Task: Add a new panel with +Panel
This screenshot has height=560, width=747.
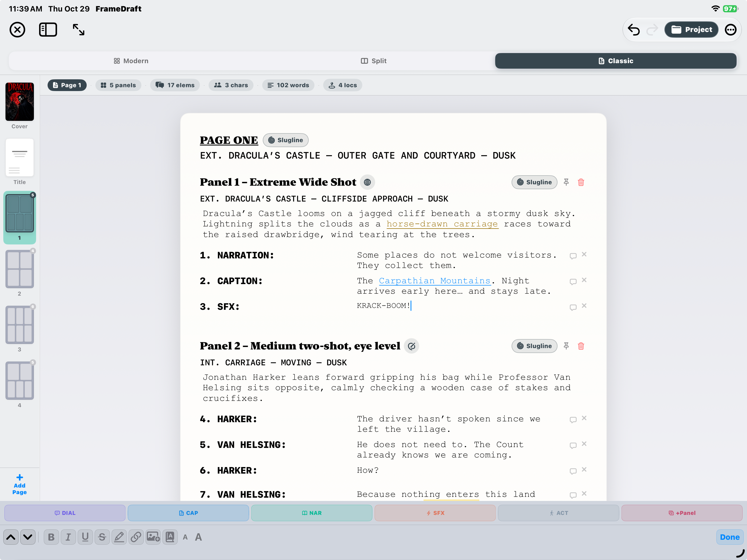Action: pos(682,513)
